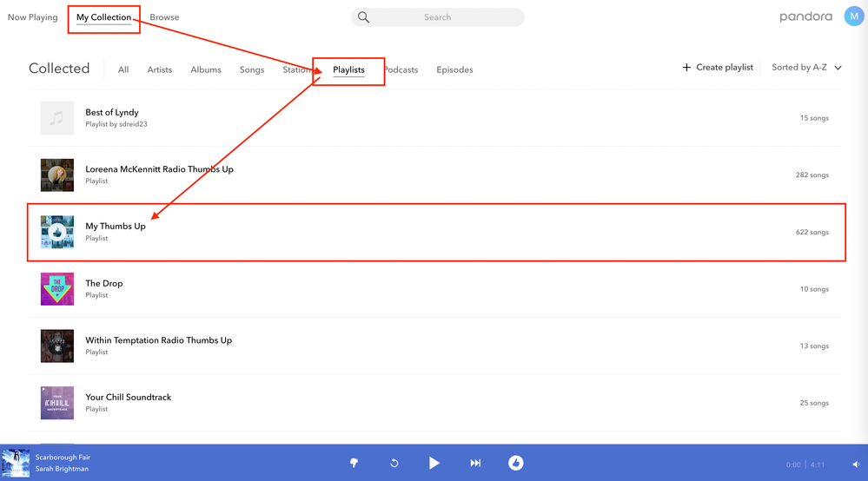Screen dimensions: 868x481
Task: Switch to the Playlists filter tab
Action: pyautogui.click(x=348, y=69)
